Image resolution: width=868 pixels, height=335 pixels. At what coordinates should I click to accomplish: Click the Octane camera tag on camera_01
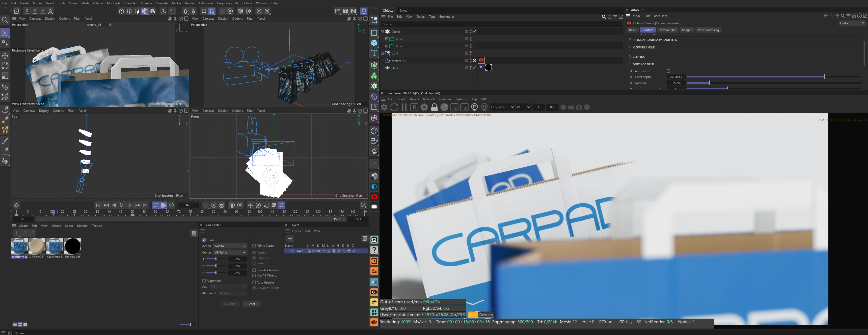point(481,60)
